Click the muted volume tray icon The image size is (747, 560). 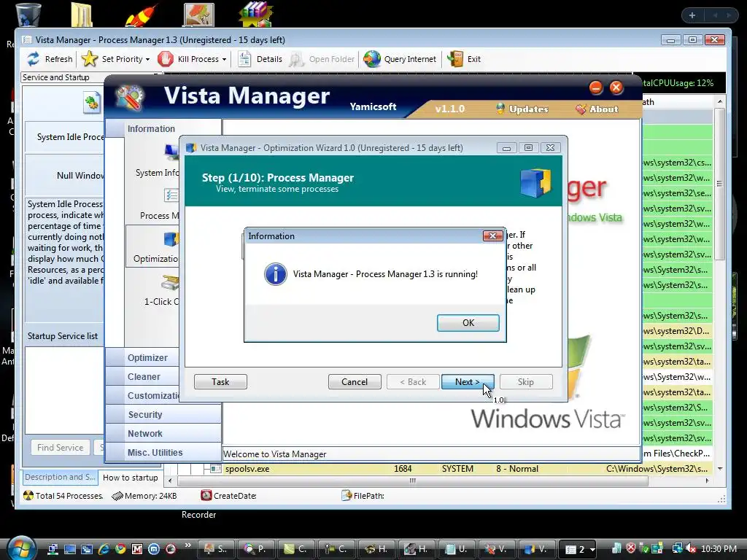point(692,548)
